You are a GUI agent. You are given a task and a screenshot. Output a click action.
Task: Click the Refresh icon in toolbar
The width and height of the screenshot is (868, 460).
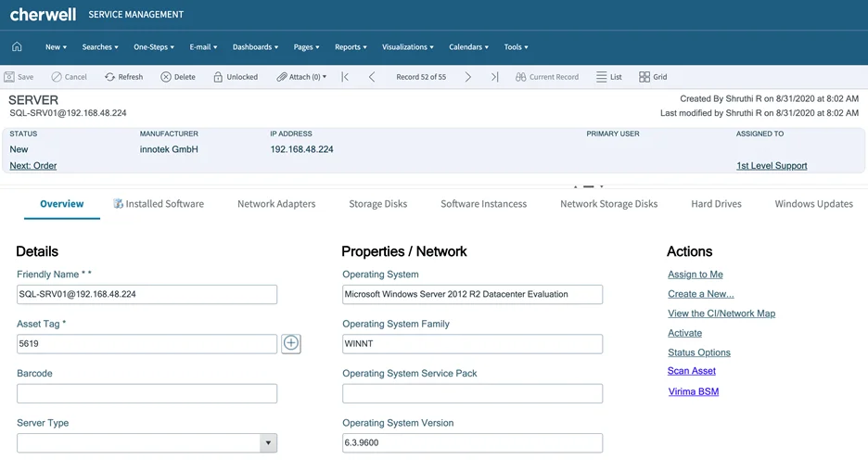[x=110, y=77]
